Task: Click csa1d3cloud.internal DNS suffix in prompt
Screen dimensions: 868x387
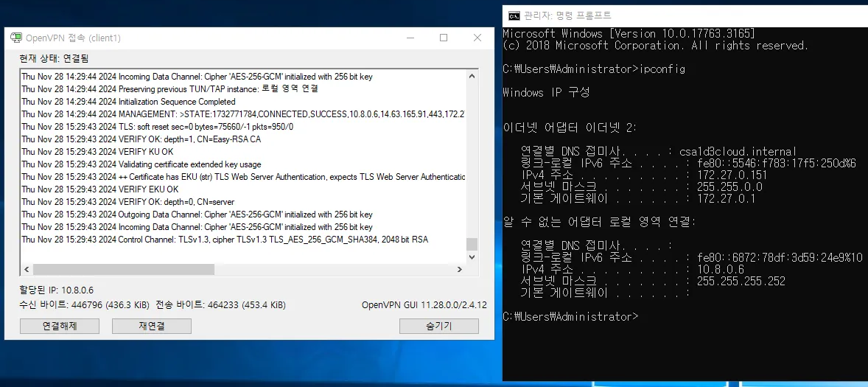Action: click(x=738, y=152)
